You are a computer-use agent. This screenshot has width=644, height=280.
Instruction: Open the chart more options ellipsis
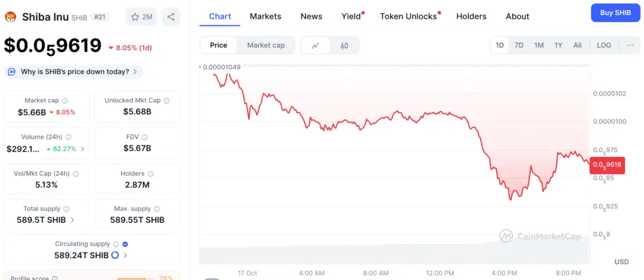coord(631,45)
